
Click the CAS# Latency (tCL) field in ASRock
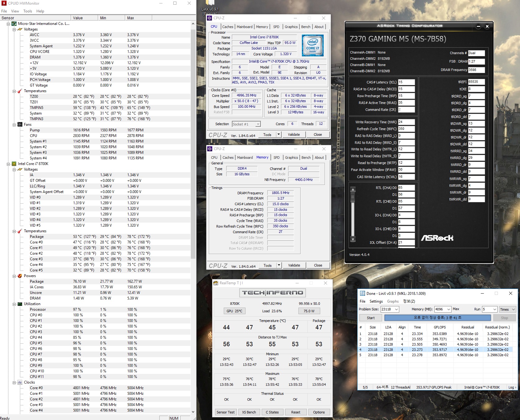406,82
